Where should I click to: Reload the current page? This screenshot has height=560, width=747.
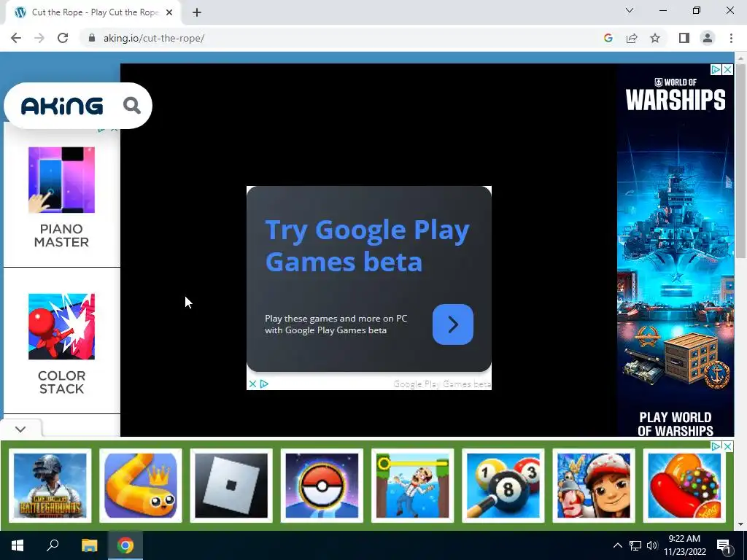click(x=63, y=38)
